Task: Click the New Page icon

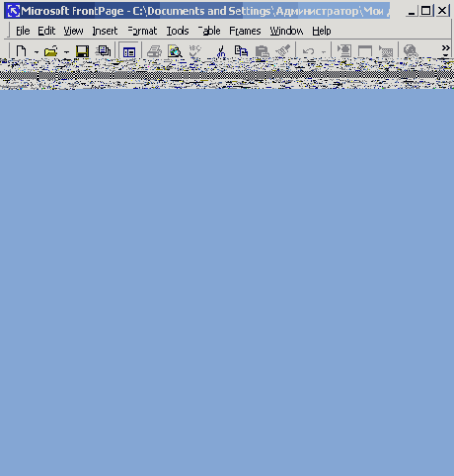Action: [x=22, y=51]
